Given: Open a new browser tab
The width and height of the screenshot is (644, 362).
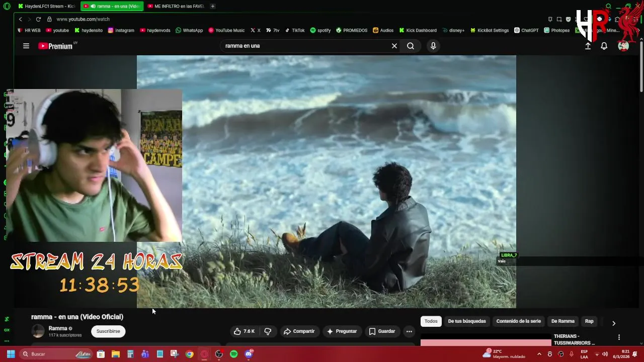Looking at the screenshot, I should pyautogui.click(x=213, y=6).
